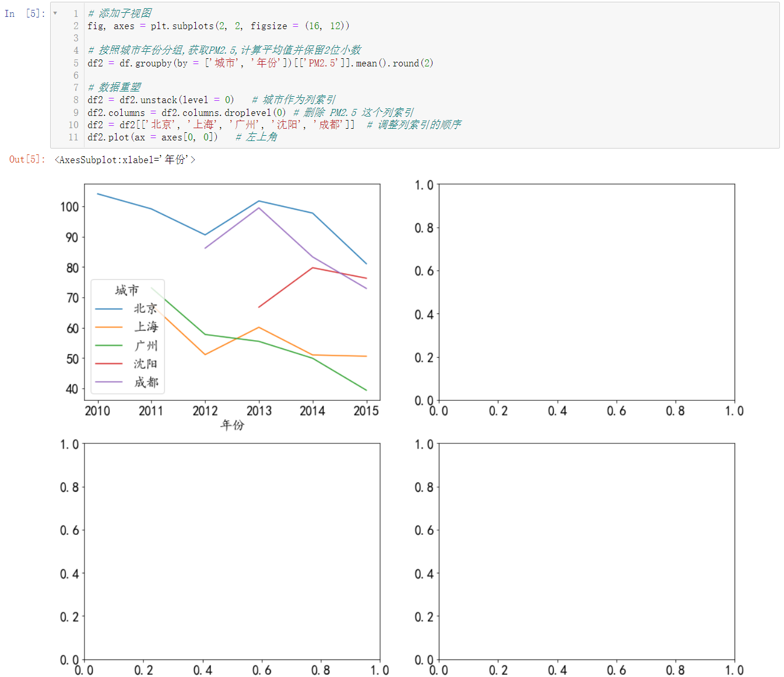Collapse cell 5 with the fold arrow

tap(55, 13)
